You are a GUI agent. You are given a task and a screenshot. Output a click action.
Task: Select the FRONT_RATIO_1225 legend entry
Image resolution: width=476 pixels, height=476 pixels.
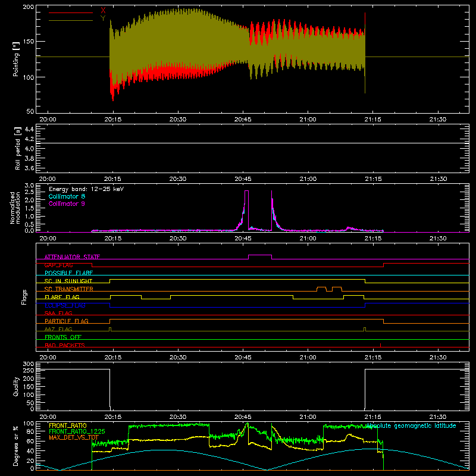77,431
